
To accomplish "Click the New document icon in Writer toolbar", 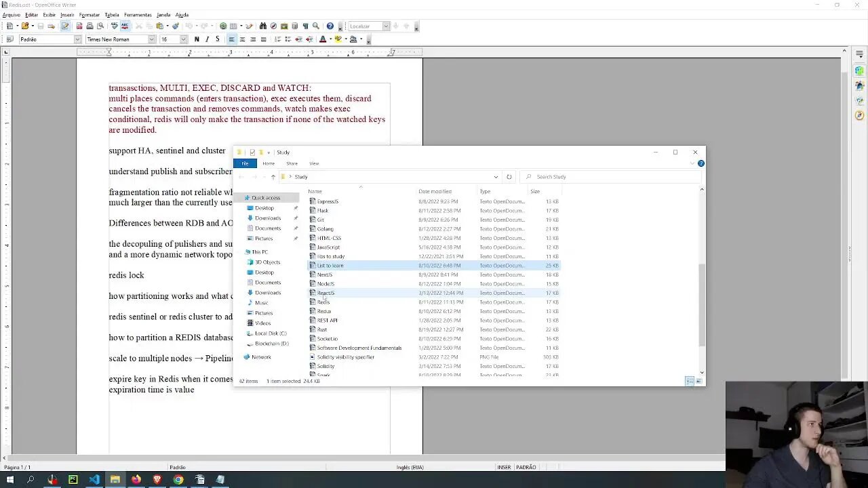I will coord(9,26).
